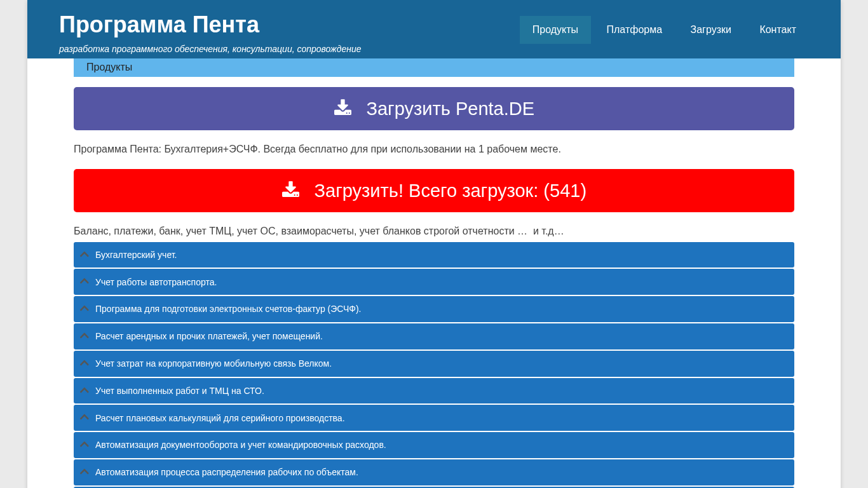This screenshot has height=488, width=868.
Task: Click the download icon beside Загрузить Penta.DE
Action: 342,107
